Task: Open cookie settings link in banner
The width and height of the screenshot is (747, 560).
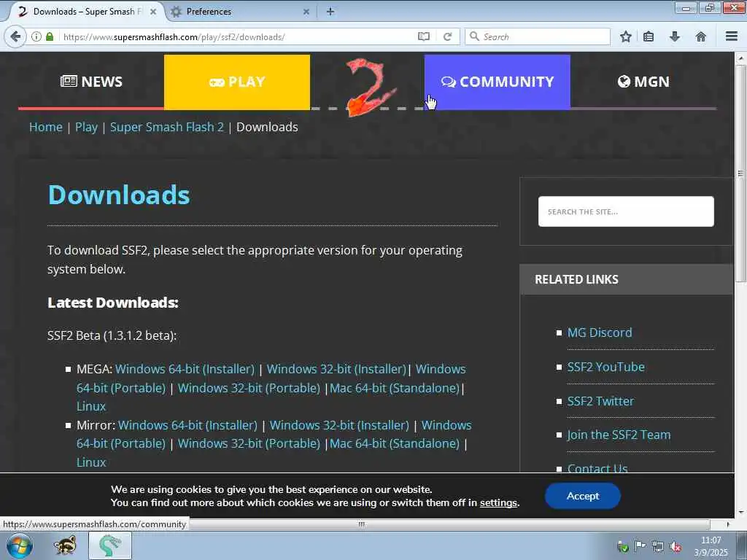Action: tap(498, 503)
